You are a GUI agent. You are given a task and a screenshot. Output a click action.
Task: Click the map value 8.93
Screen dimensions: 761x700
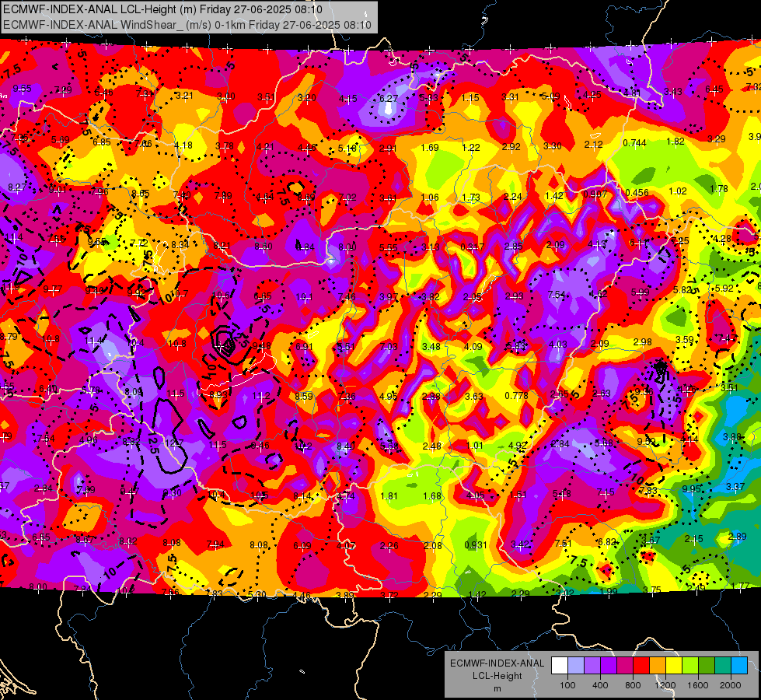[218, 394]
